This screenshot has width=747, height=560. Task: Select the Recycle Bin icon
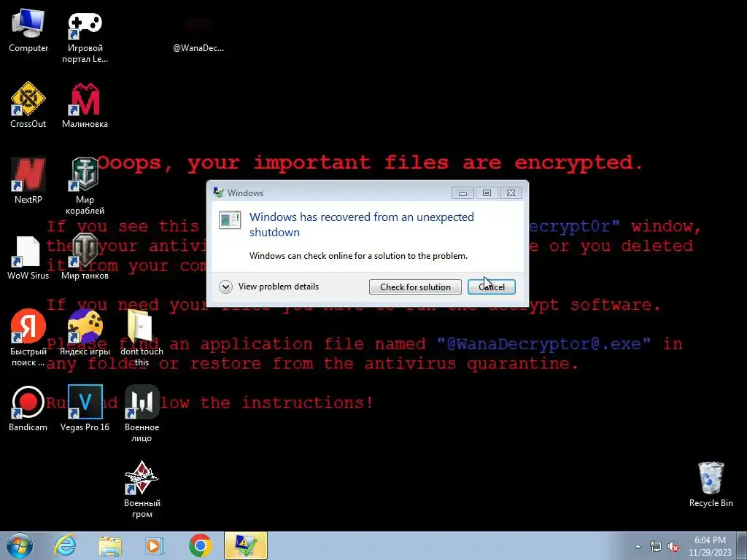tap(711, 484)
